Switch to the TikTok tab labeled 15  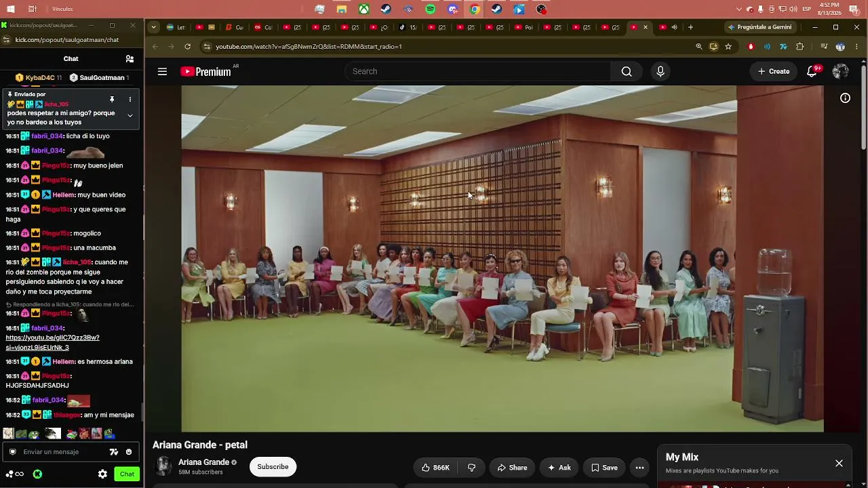pos(408,28)
